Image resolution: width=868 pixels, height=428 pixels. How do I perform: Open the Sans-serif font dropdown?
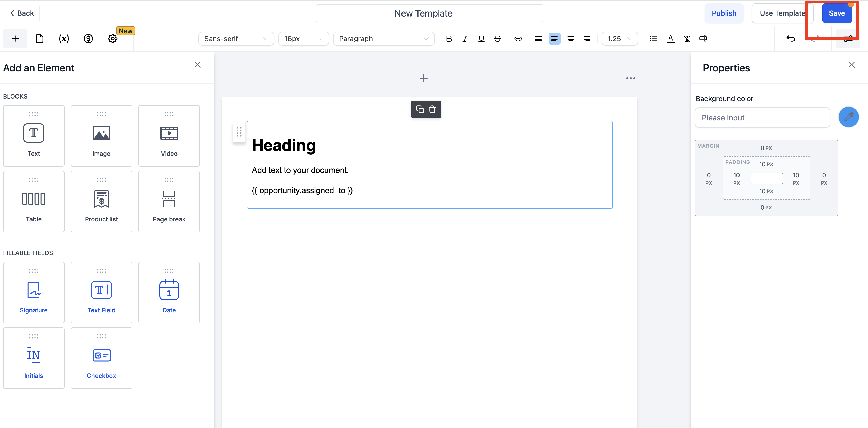[236, 39]
